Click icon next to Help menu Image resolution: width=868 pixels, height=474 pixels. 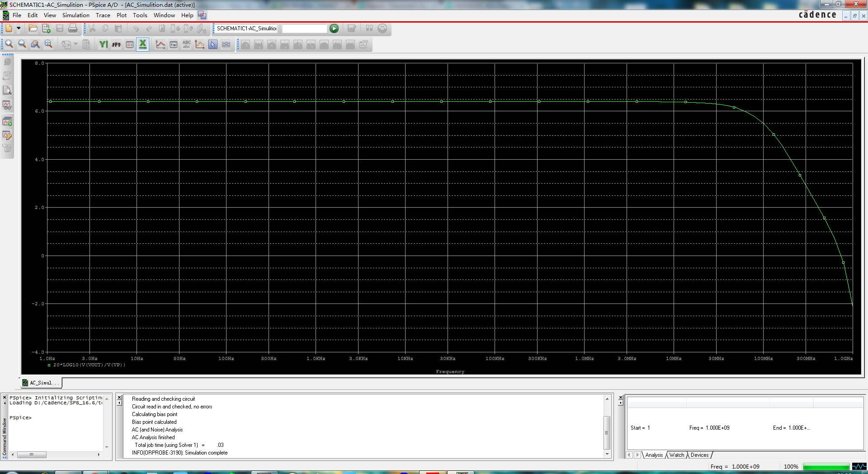[202, 15]
